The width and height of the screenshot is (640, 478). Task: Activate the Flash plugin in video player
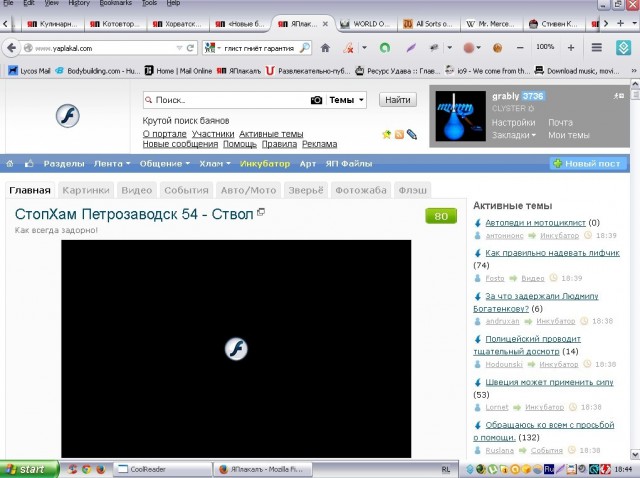(236, 349)
